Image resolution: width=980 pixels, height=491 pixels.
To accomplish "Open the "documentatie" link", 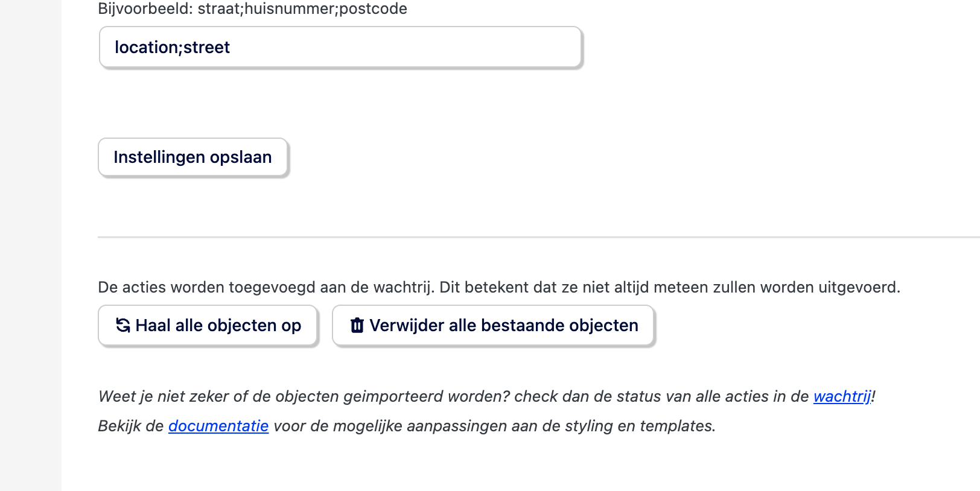I will (x=218, y=426).
